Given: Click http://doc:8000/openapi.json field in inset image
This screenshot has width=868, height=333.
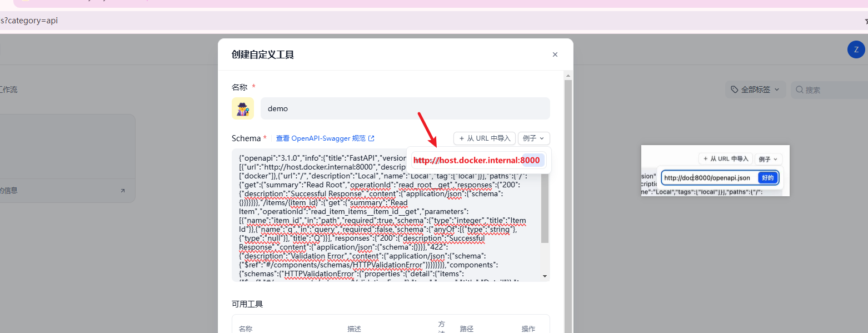Looking at the screenshot, I should 709,178.
